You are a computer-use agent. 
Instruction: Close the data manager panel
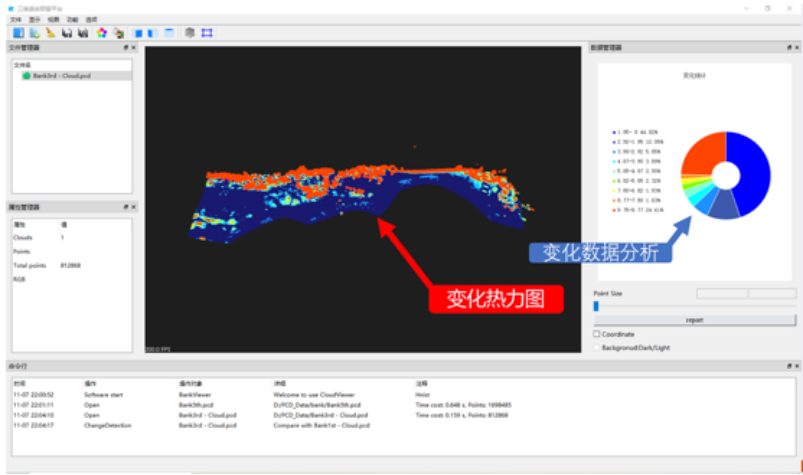click(795, 47)
